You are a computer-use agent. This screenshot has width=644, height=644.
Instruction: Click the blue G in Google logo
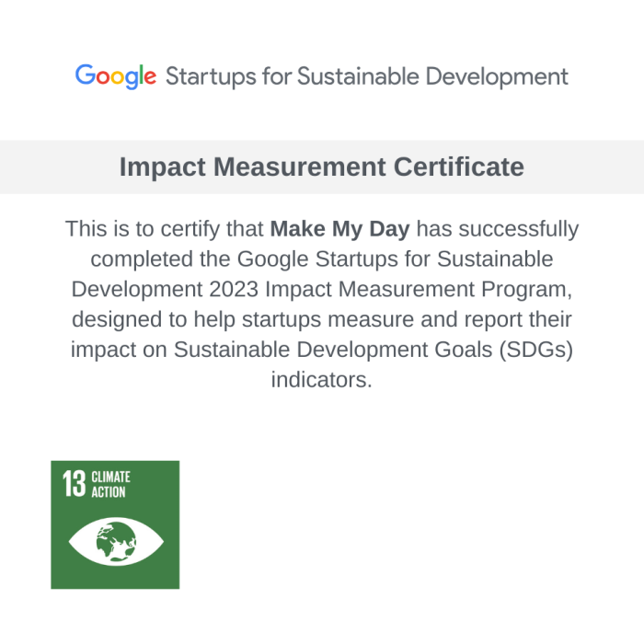pyautogui.click(x=86, y=75)
